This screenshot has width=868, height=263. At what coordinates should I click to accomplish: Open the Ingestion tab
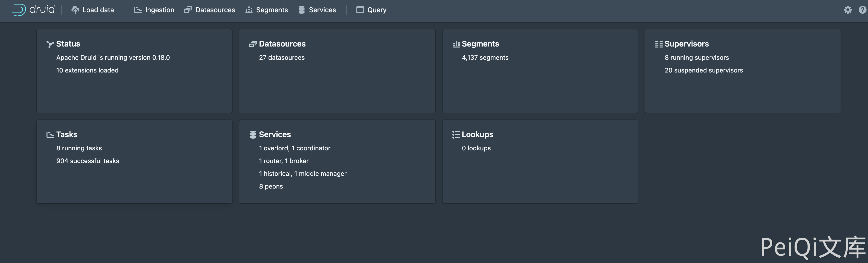point(154,10)
